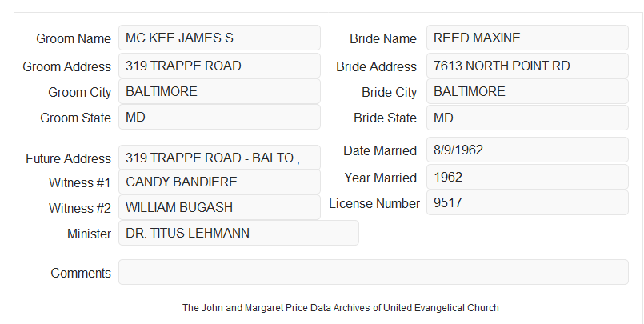This screenshot has width=644, height=324.
Task: Click the Year Married input field
Action: click(527, 177)
